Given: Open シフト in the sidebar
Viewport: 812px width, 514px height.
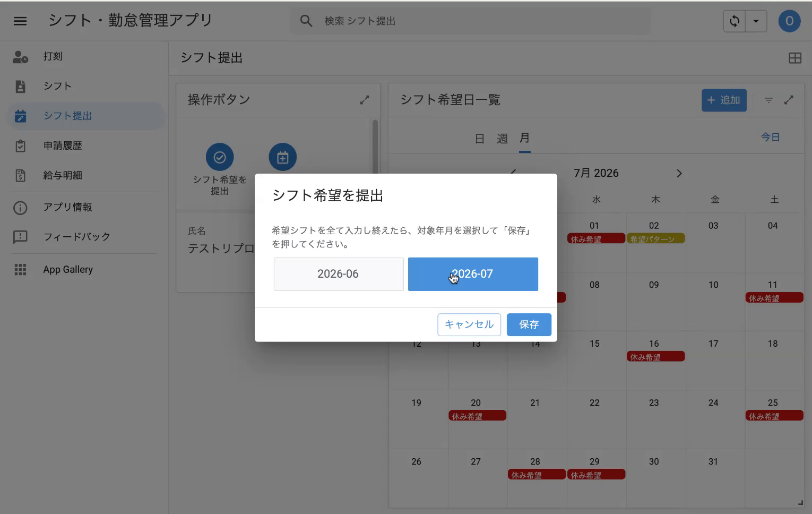Looking at the screenshot, I should (85, 86).
